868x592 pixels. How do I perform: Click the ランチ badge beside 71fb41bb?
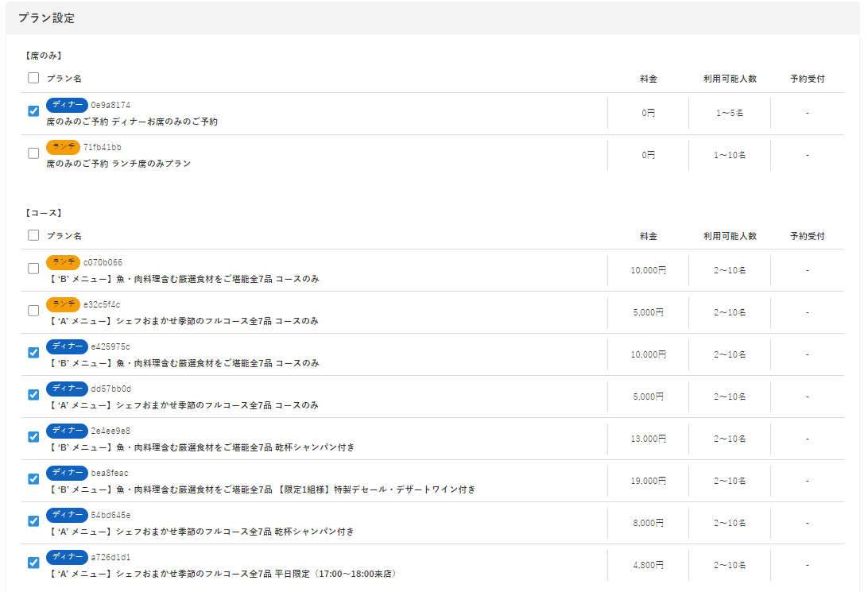point(63,147)
